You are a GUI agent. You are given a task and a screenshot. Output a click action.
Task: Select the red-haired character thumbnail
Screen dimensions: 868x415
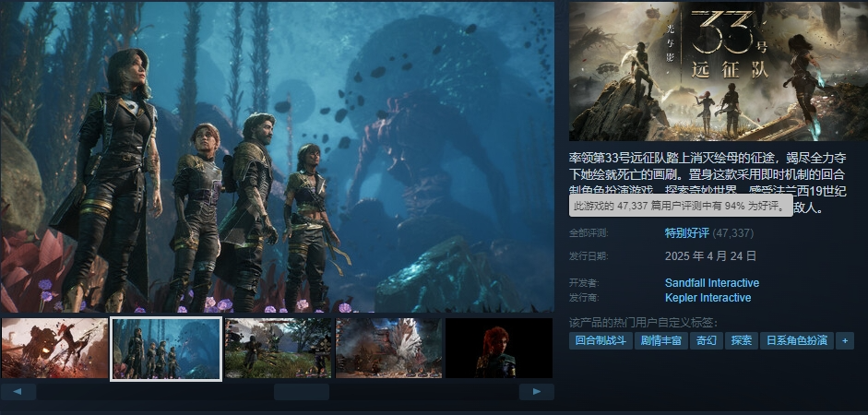(499, 349)
